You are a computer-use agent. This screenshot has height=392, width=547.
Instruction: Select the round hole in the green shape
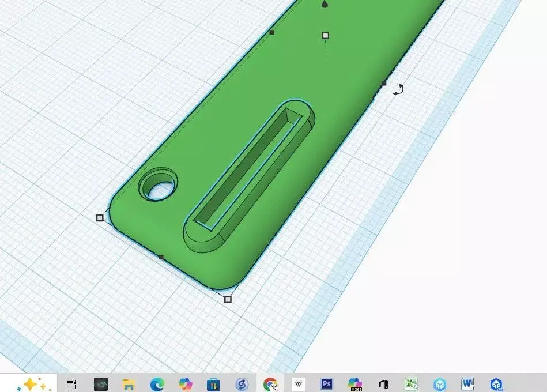tap(159, 184)
